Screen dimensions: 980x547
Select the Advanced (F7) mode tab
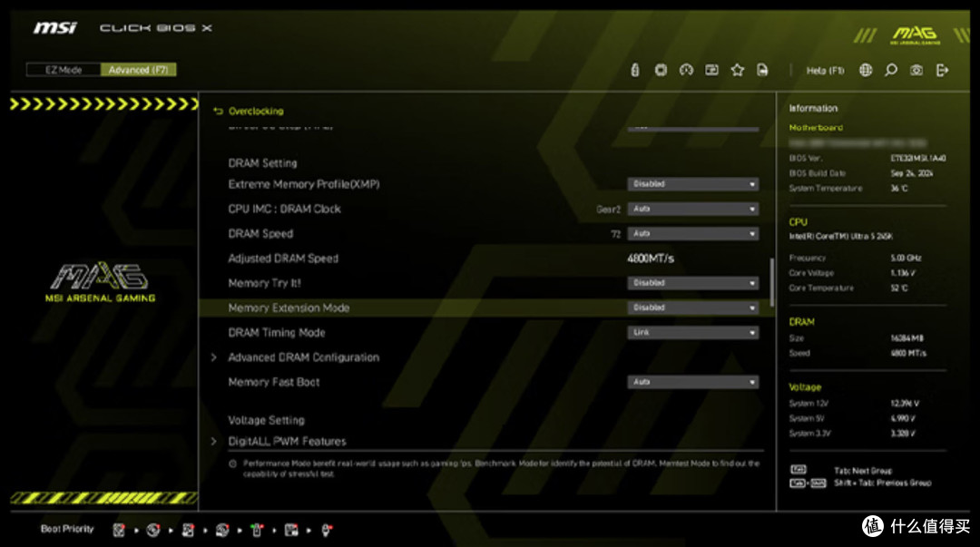point(138,69)
